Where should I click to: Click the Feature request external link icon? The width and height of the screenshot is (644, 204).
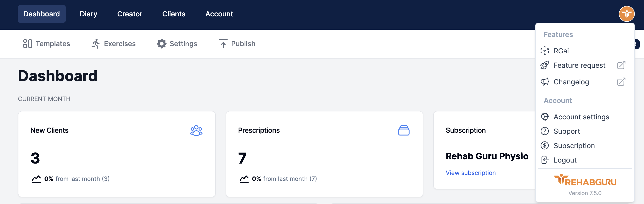[x=621, y=65]
